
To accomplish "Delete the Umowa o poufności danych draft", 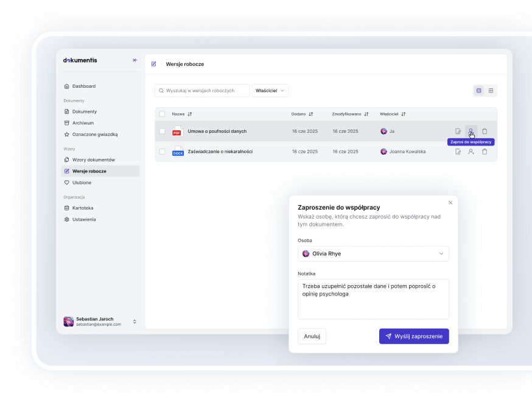I will pyautogui.click(x=485, y=131).
